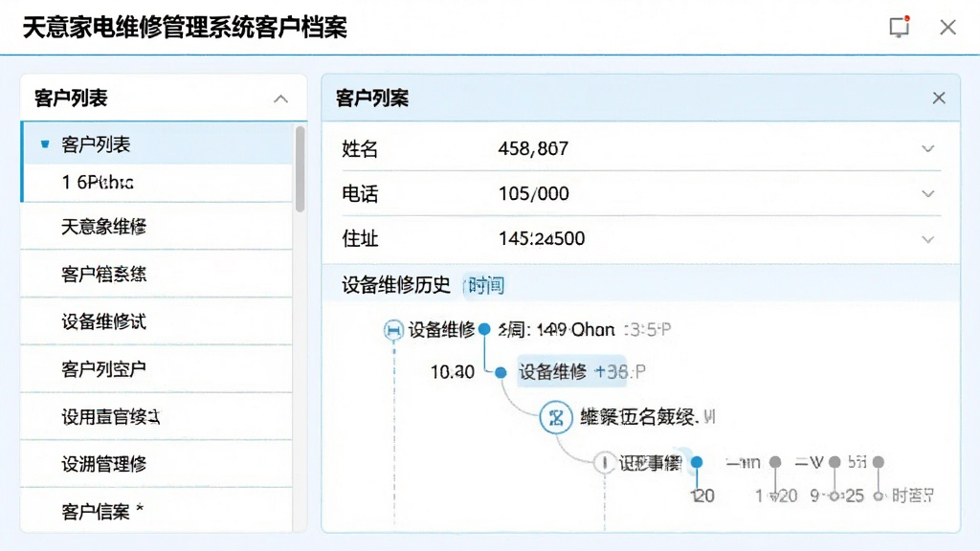Click the 住址 value field

click(542, 238)
